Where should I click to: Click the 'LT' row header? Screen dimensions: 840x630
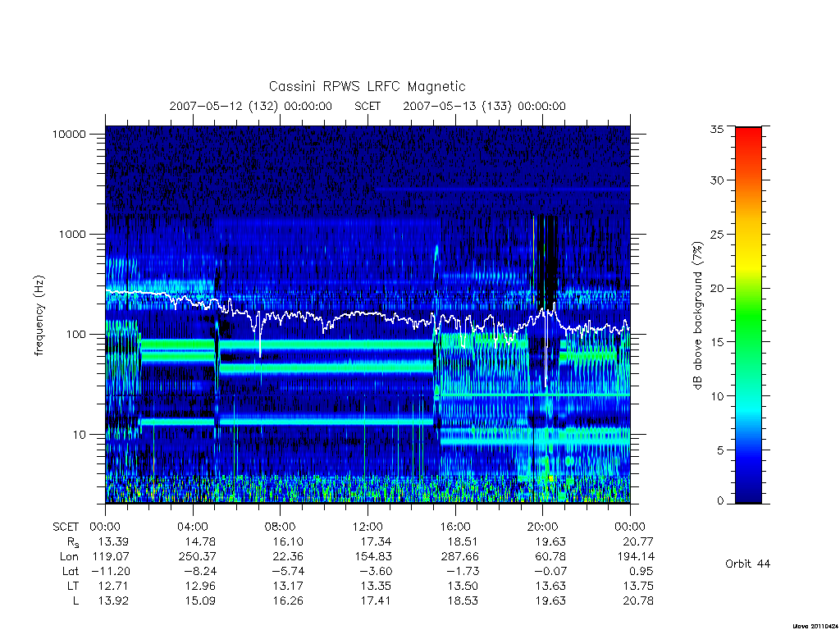[73, 586]
